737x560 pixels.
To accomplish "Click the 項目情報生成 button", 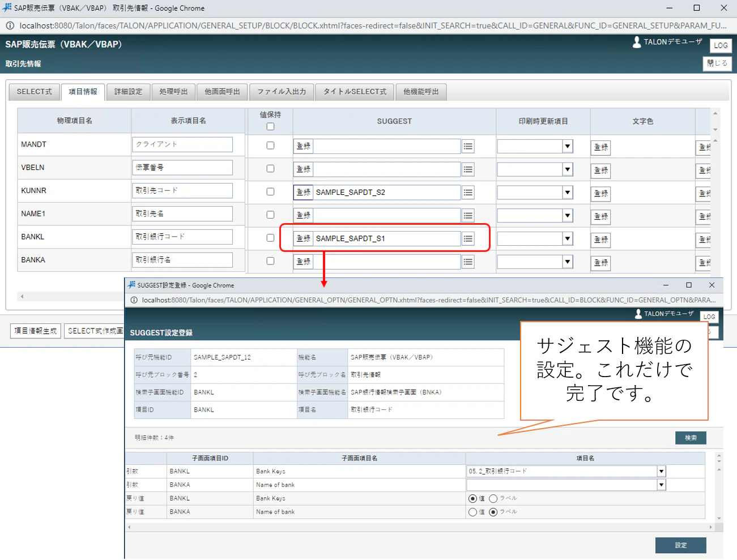I will (36, 331).
